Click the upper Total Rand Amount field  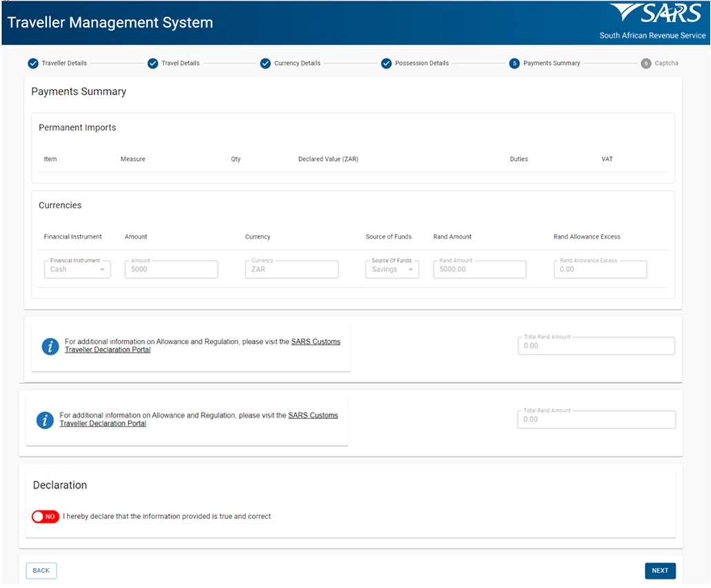click(x=597, y=346)
